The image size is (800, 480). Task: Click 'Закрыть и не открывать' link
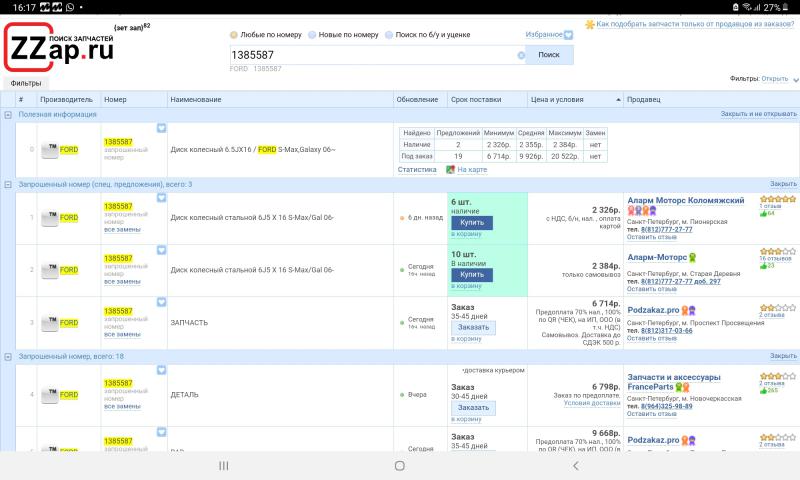pos(758,114)
